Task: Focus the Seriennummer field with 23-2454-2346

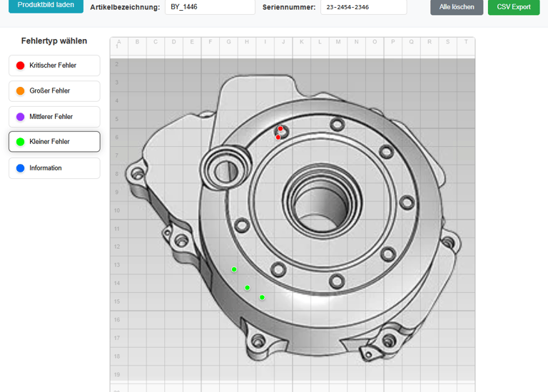Action: pos(363,7)
